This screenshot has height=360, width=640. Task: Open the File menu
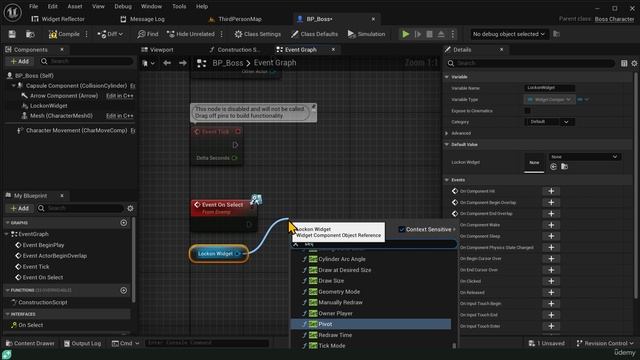33,7
